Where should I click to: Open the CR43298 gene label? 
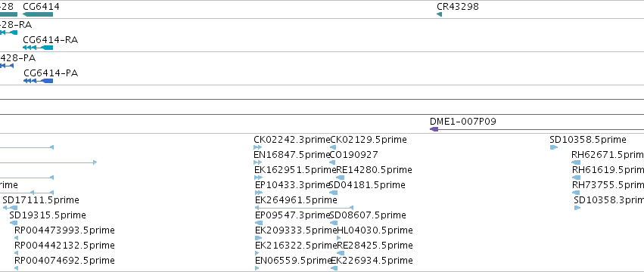tap(458, 7)
